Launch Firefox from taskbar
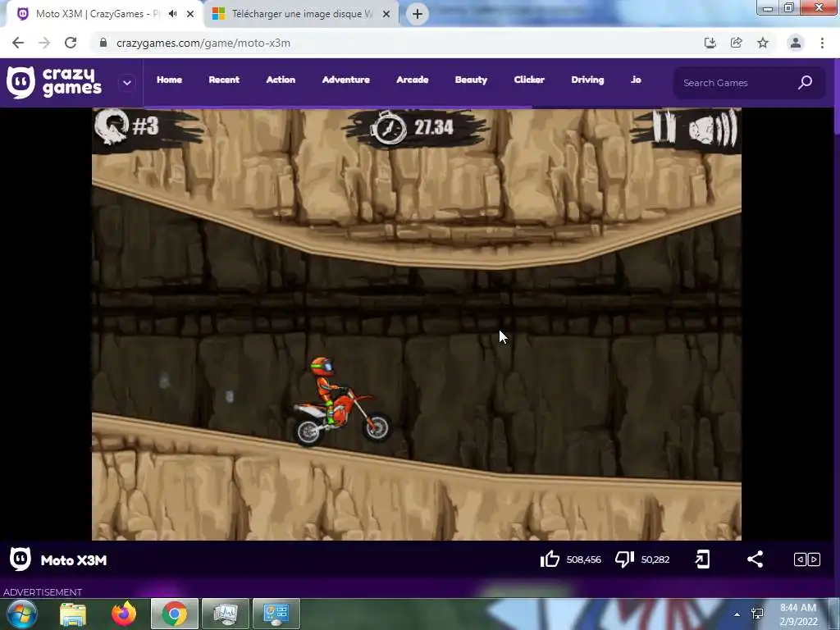The image size is (840, 630). pos(124,614)
